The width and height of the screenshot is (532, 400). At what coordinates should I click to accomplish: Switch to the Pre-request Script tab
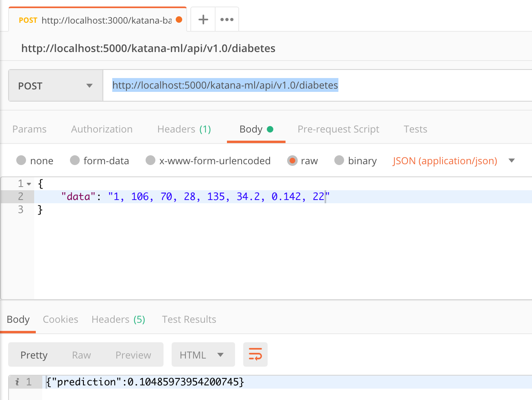click(x=338, y=129)
